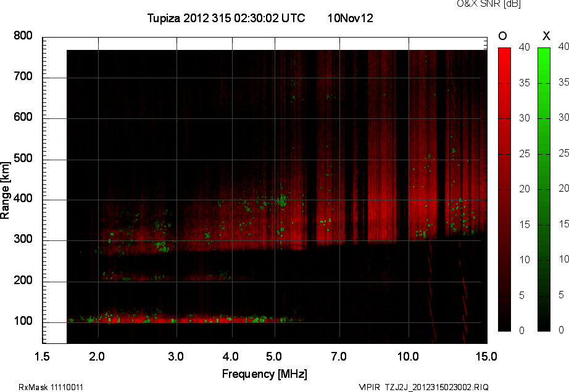The image size is (569, 392).
Task: Click the red O colorbar
Action: coord(504,189)
